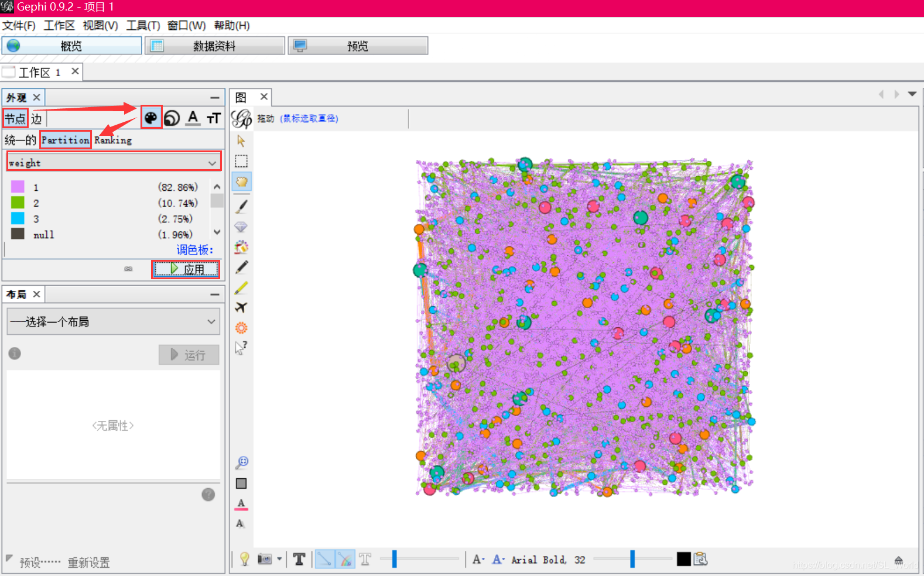Select the drag hand tool
Image resolution: width=924 pixels, height=576 pixels.
(x=241, y=182)
